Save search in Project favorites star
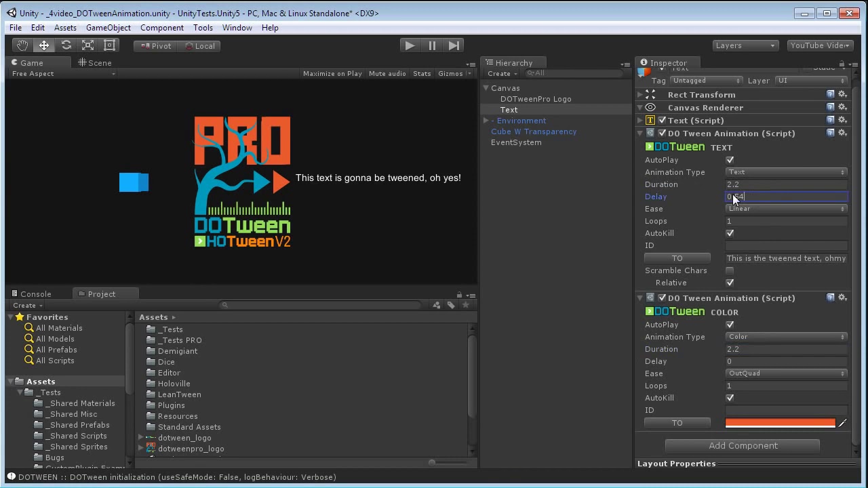 465,305
